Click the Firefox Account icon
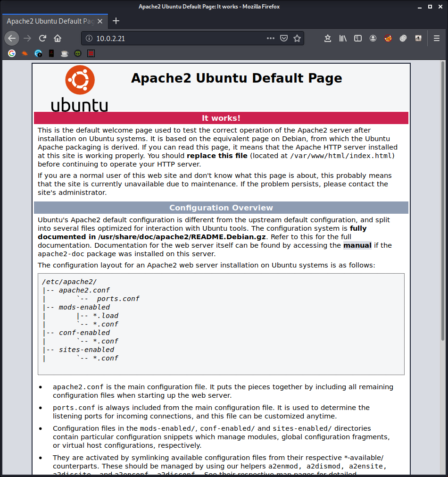The image size is (448, 477). point(373,38)
